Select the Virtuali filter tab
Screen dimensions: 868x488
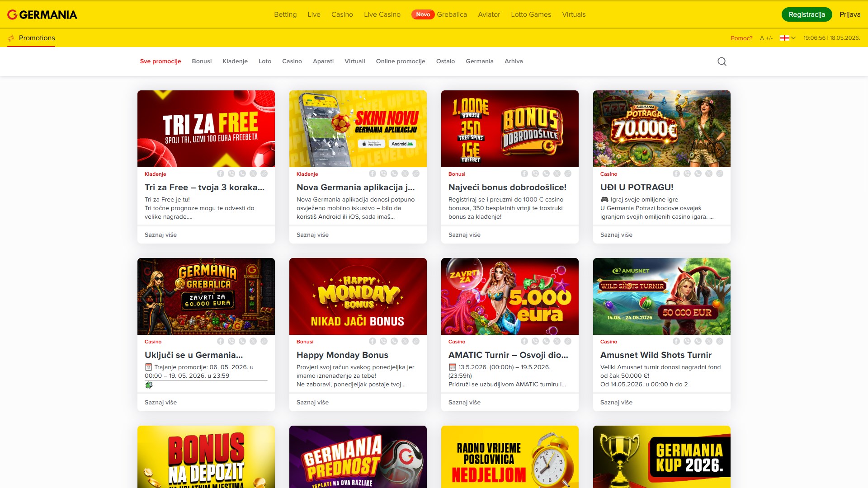[355, 61]
